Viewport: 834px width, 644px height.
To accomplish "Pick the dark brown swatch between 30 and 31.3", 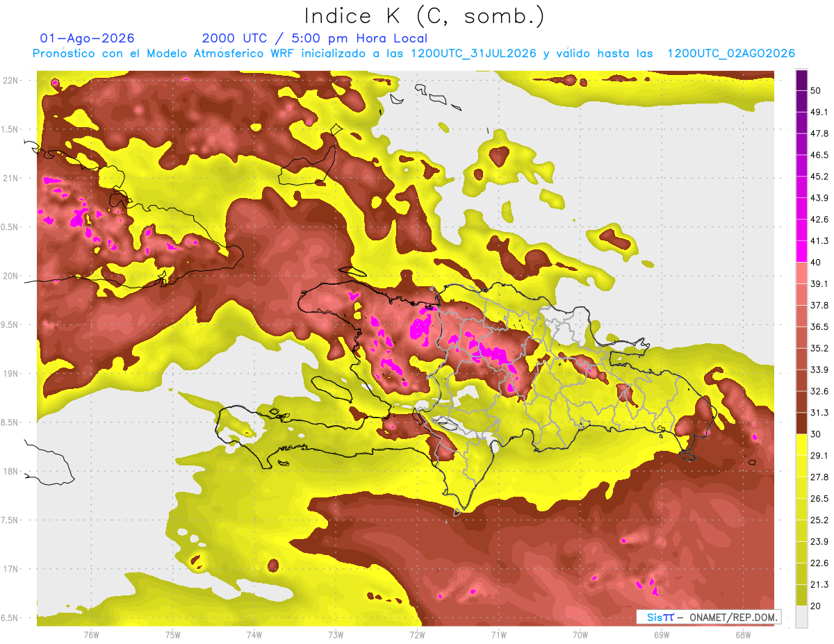I will click(801, 423).
